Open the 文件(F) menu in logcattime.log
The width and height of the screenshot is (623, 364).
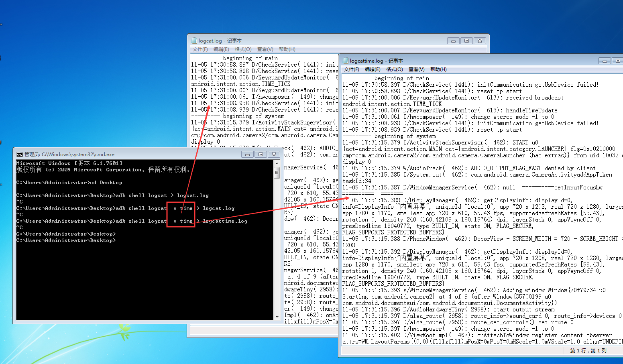[x=351, y=69]
